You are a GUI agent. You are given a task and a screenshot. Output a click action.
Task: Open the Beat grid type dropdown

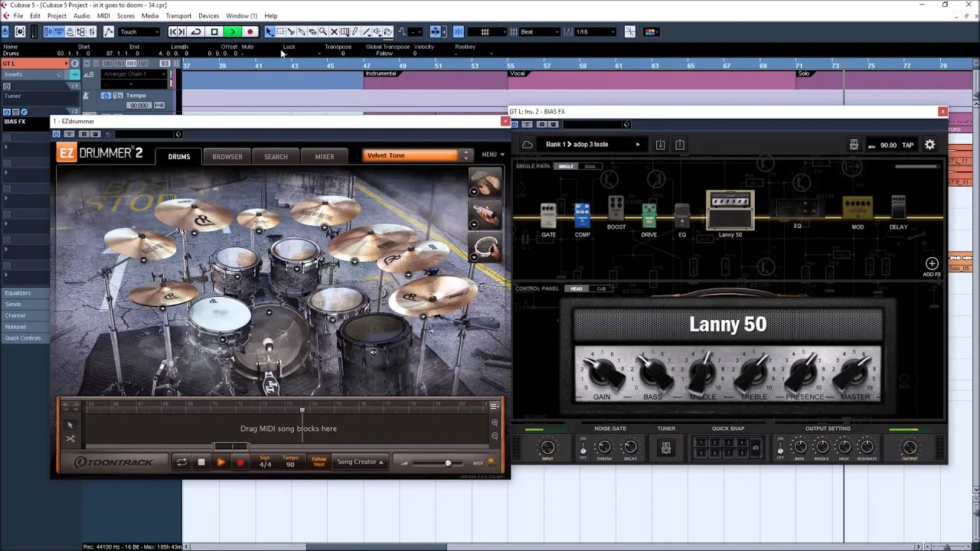coord(540,32)
